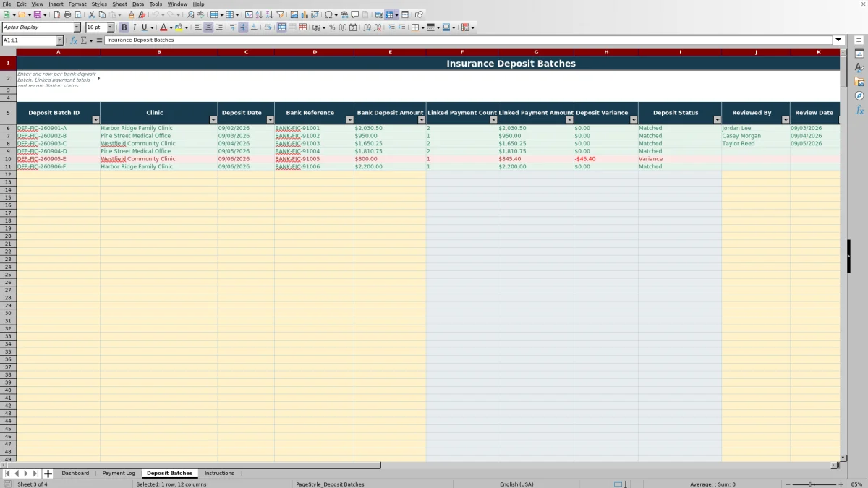Screen dimensions: 868x488
Task: Open the File menu
Action: tap(7, 4)
